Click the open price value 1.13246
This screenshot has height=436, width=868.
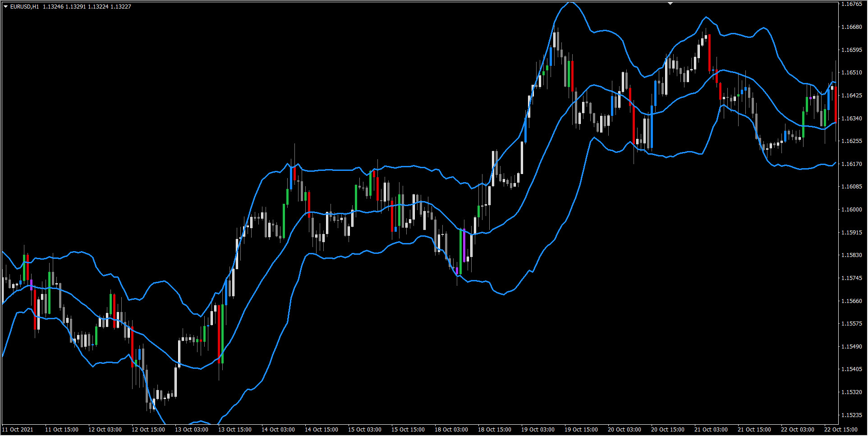click(53, 7)
